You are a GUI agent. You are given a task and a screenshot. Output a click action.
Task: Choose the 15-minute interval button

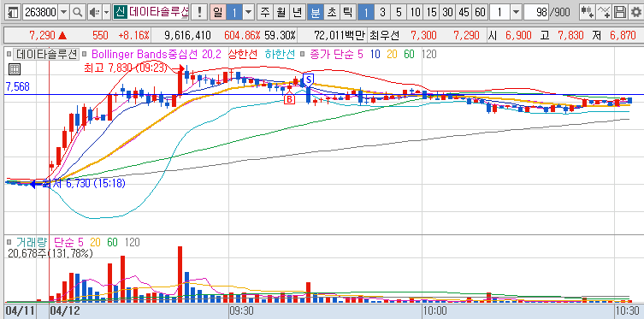point(431,12)
